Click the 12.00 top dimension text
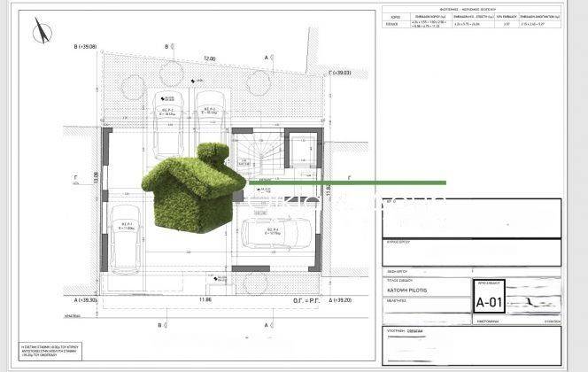Viewport: 588px width, 372px height. 209,58
